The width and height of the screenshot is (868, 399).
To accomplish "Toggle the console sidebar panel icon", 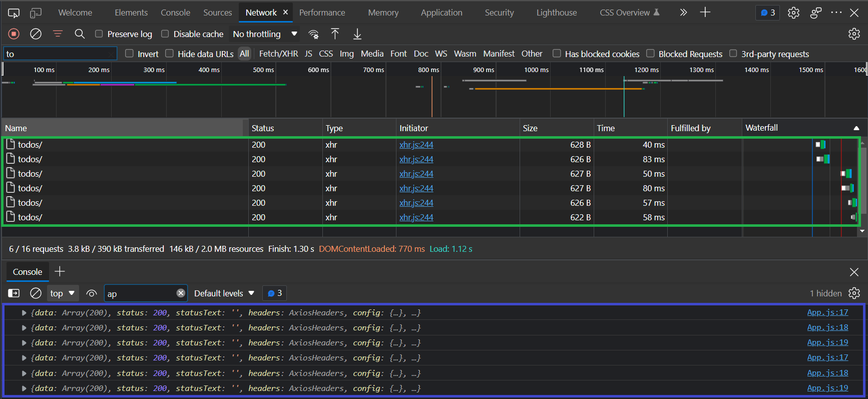I will (x=14, y=293).
